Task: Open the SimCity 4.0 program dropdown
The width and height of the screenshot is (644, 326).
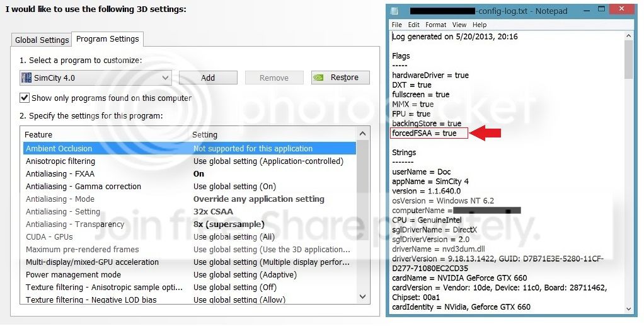Action: [96, 78]
